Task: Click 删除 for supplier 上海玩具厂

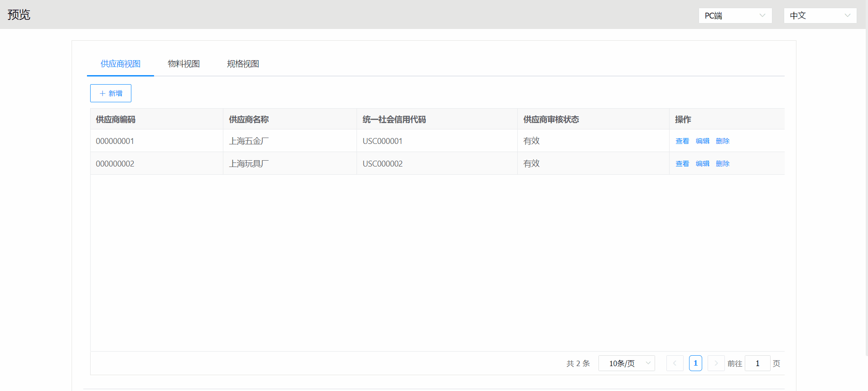Action: click(723, 164)
